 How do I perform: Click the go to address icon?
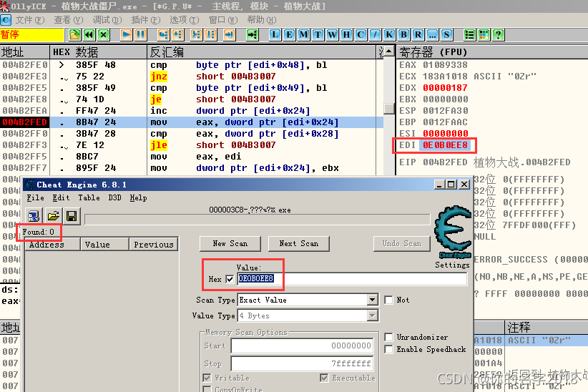coord(253,35)
